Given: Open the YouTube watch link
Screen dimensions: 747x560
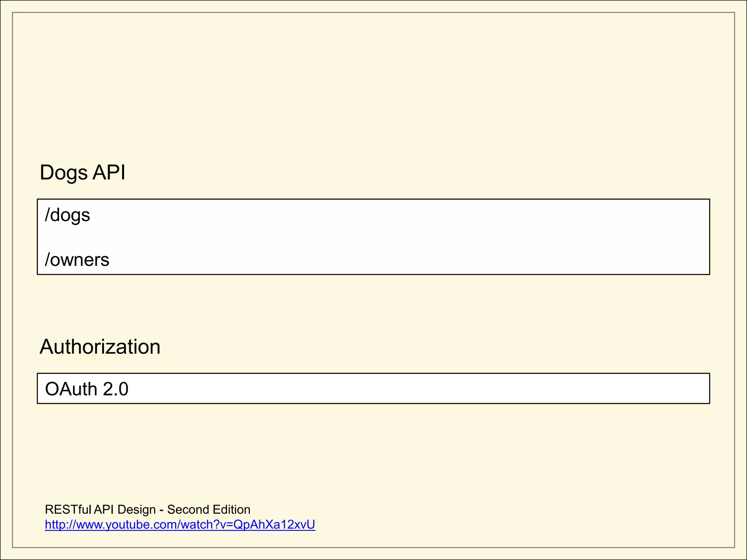Looking at the screenshot, I should (180, 525).
